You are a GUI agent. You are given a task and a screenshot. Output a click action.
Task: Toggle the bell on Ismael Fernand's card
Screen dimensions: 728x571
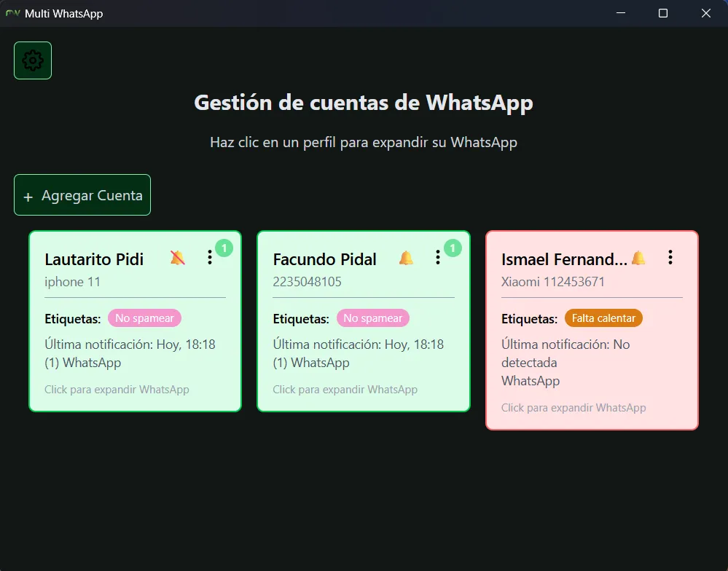639,257
